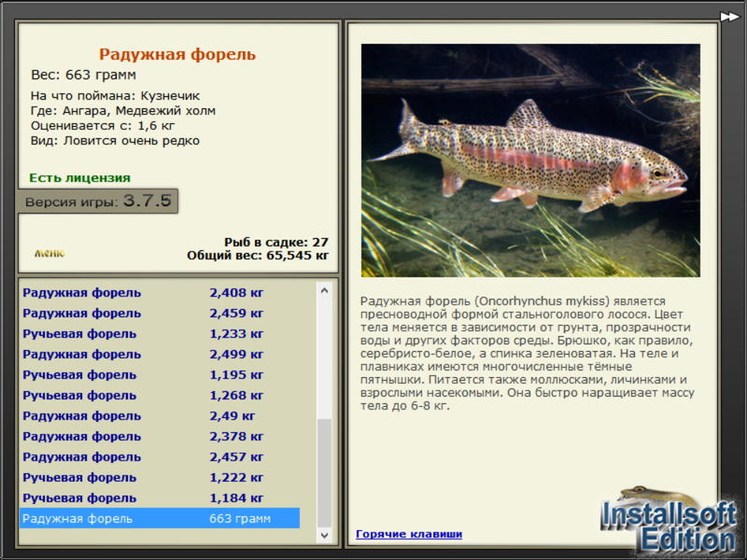Select highlighted Радужная форель 663 грамм row

(160, 518)
